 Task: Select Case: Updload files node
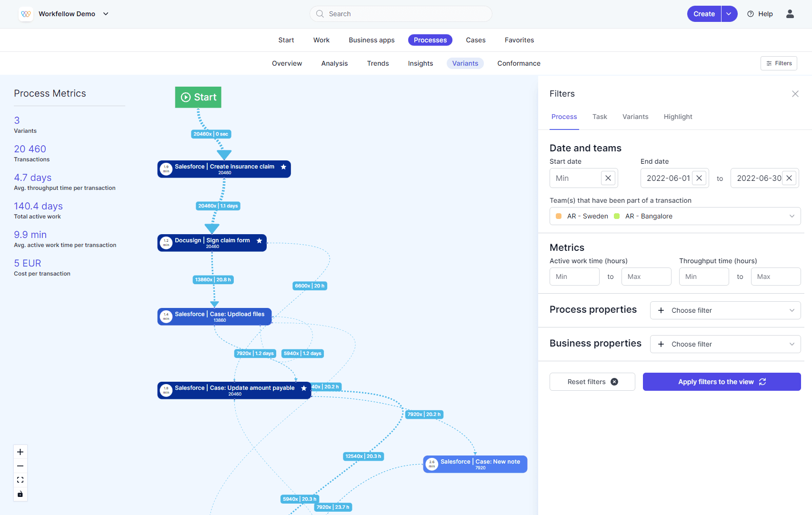(214, 317)
